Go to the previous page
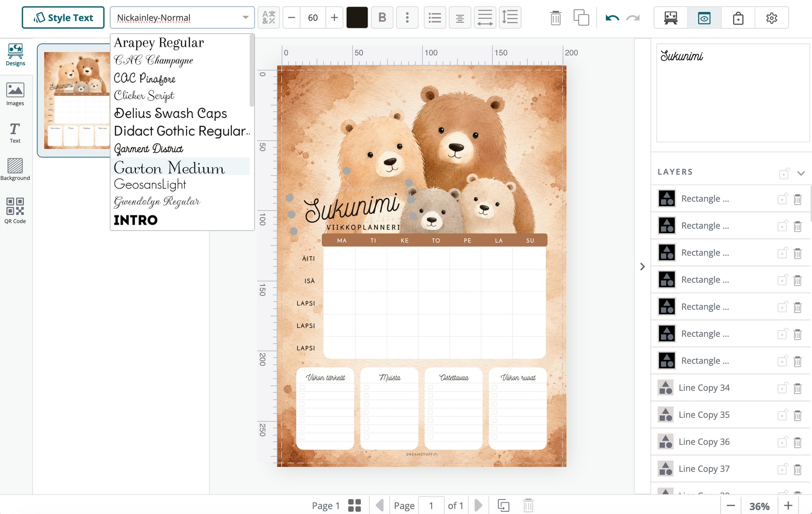The height and width of the screenshot is (514, 812). pos(379,505)
